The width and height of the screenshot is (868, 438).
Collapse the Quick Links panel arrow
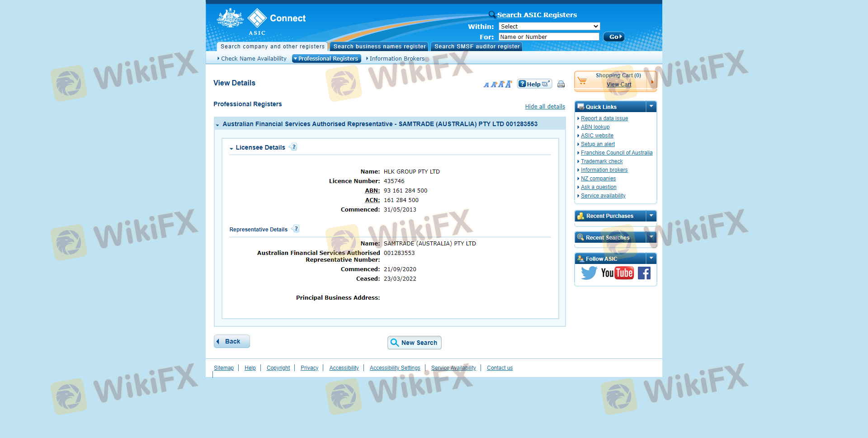[x=651, y=107]
